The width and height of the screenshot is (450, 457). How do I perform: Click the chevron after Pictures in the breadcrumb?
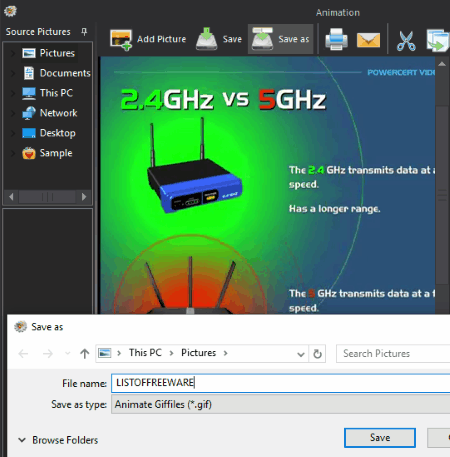coord(226,353)
